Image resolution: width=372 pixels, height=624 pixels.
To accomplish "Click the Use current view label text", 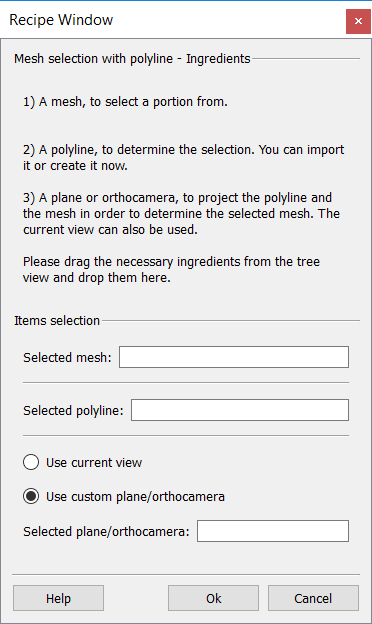I will point(94,462).
